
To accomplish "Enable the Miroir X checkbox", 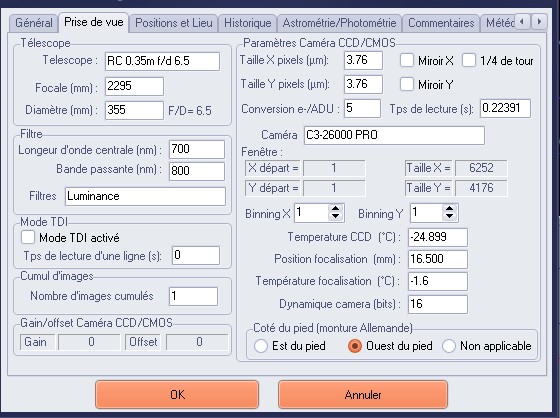I will 407,60.
